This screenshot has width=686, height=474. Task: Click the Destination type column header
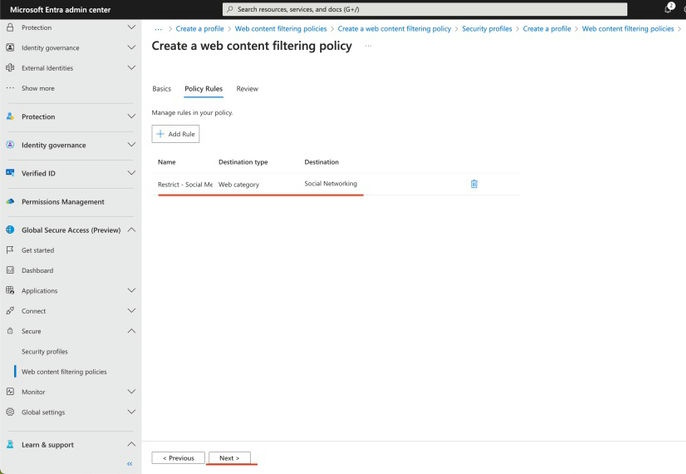(x=243, y=162)
